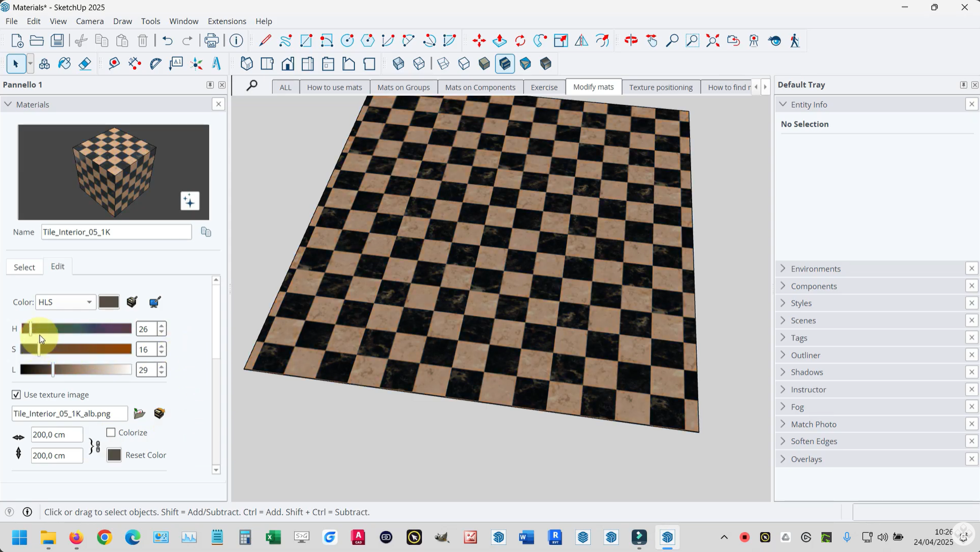The width and height of the screenshot is (980, 552).
Task: Activate the Orbit camera tool
Action: (x=631, y=41)
